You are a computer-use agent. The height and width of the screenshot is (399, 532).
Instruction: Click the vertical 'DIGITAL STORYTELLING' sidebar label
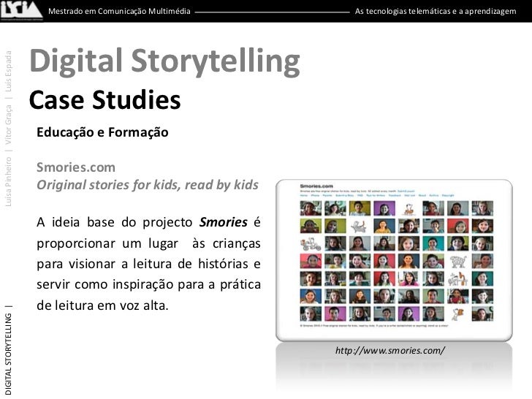tap(9, 354)
